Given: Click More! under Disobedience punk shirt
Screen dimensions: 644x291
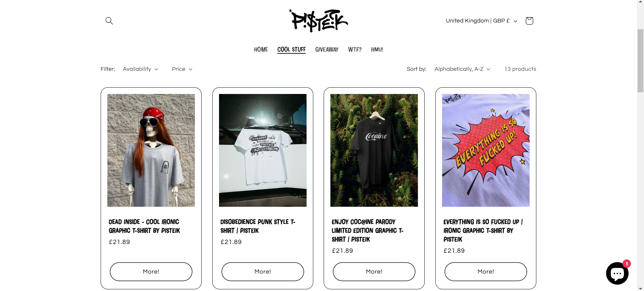Looking at the screenshot, I should (x=263, y=272).
